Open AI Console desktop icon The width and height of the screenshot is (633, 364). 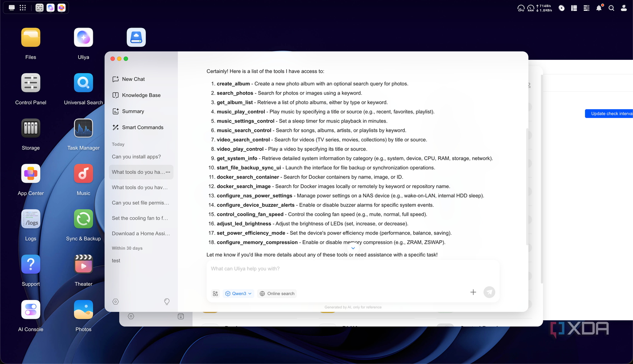(31, 310)
